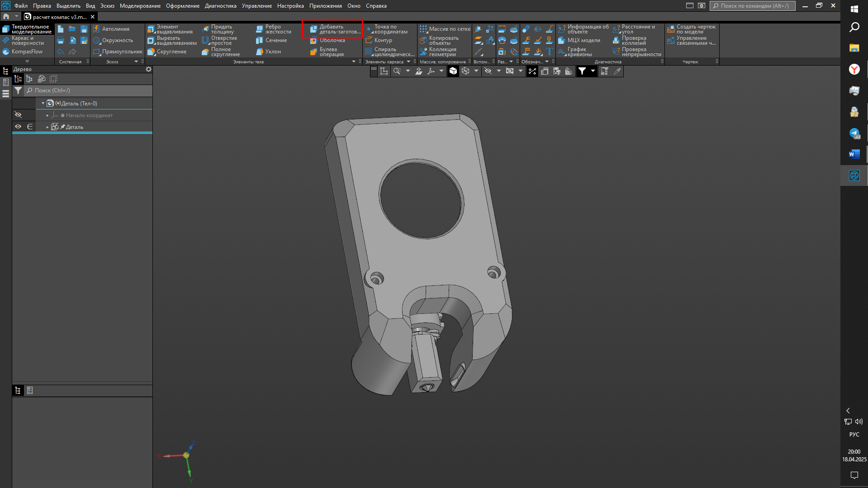Expand the Начало координат tree node

pyautogui.click(x=47, y=115)
